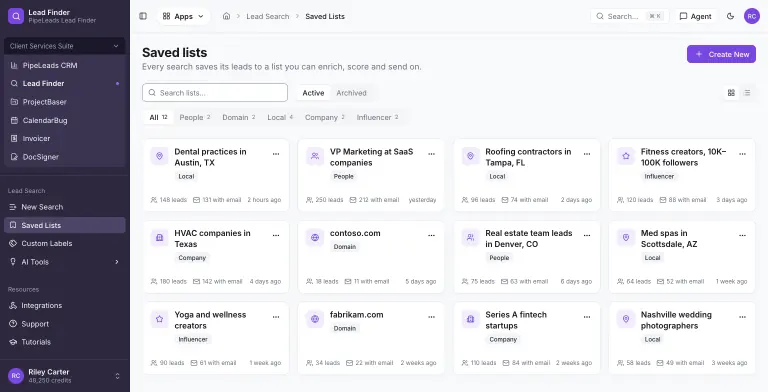Open RC user avatar in header
Image resolution: width=768 pixels, height=392 pixels.
(x=752, y=16)
